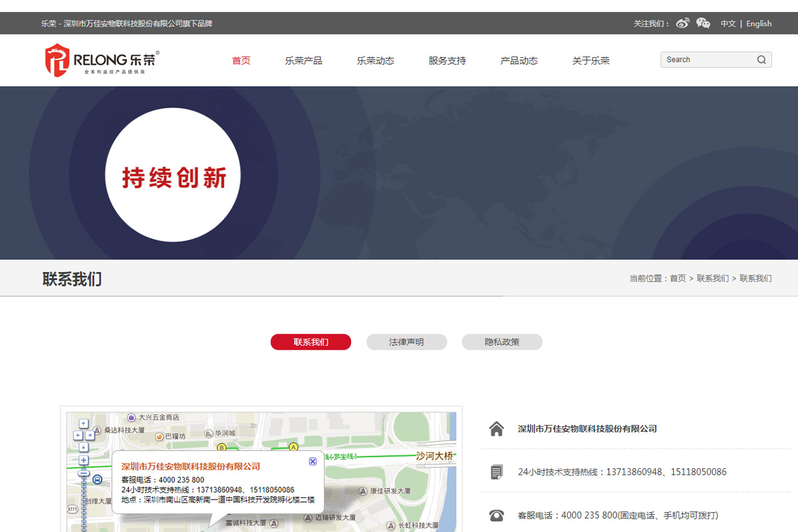The height and width of the screenshot is (532, 798).
Task: Click the 康佳研发大厦 map marker
Action: tap(363, 491)
